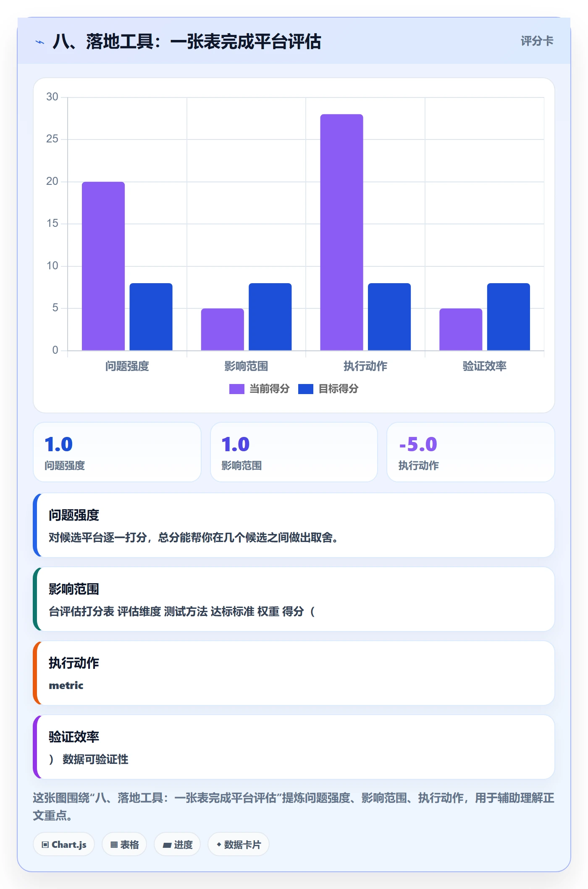The height and width of the screenshot is (889, 588).
Task: Click the summary paragraph starting 这张图围绕
Action: click(x=294, y=807)
